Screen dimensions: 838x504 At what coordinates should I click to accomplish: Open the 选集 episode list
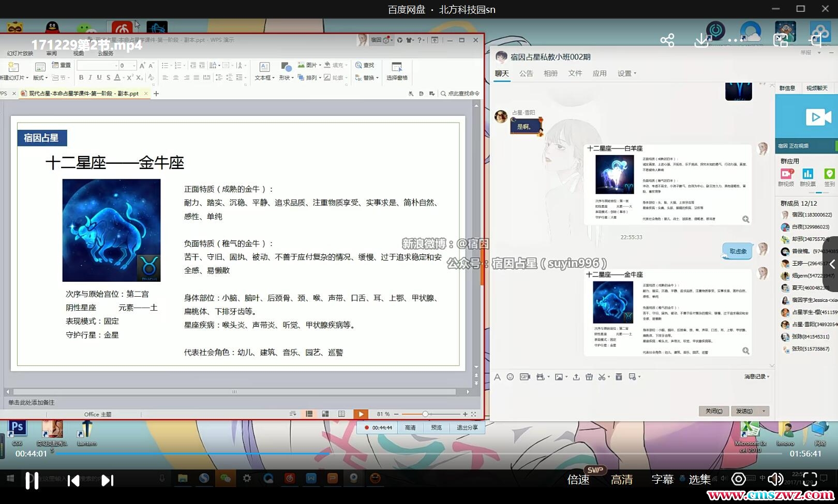(x=699, y=480)
